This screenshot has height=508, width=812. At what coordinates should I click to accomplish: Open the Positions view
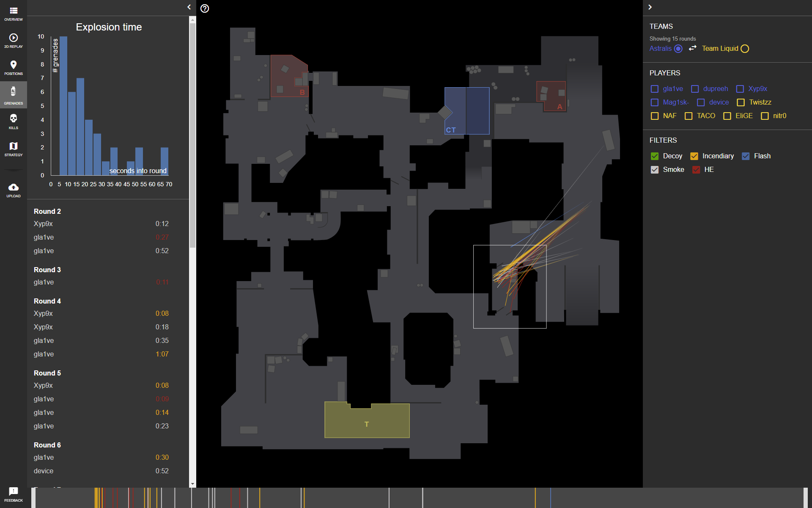coord(13,68)
